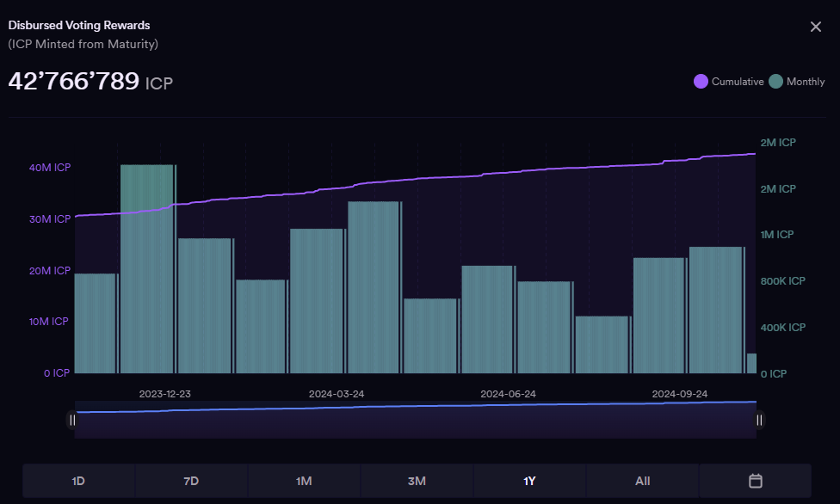
Task: Switch to the 3M time range
Action: pyautogui.click(x=417, y=481)
